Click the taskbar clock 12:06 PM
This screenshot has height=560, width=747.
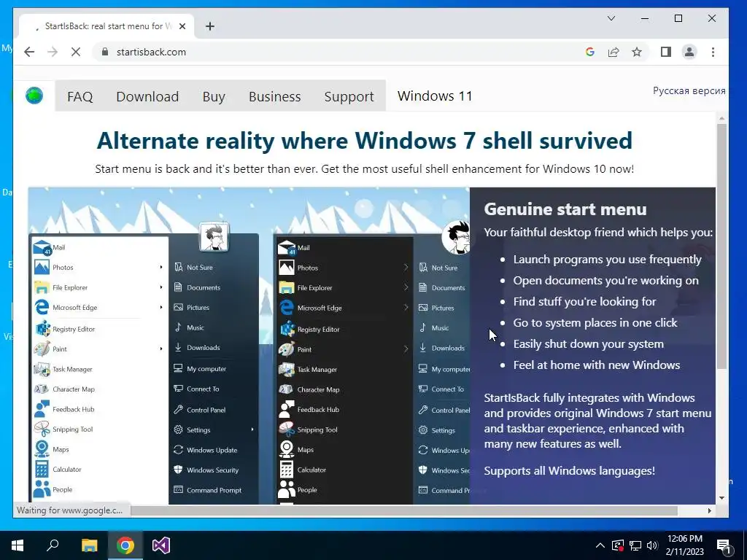(x=684, y=539)
